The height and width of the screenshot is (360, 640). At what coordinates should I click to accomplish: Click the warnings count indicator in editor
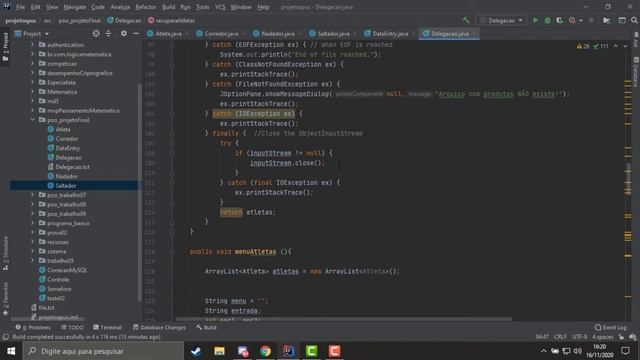click(x=582, y=46)
